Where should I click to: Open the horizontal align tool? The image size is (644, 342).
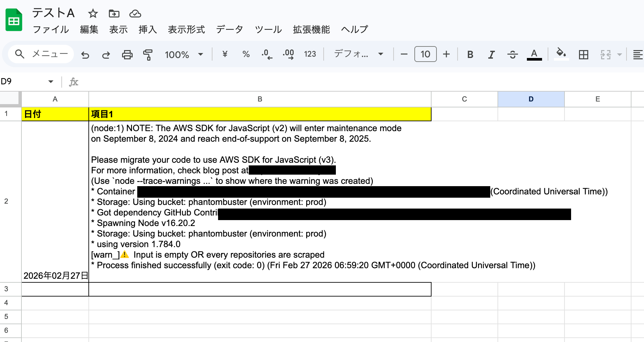coord(637,54)
